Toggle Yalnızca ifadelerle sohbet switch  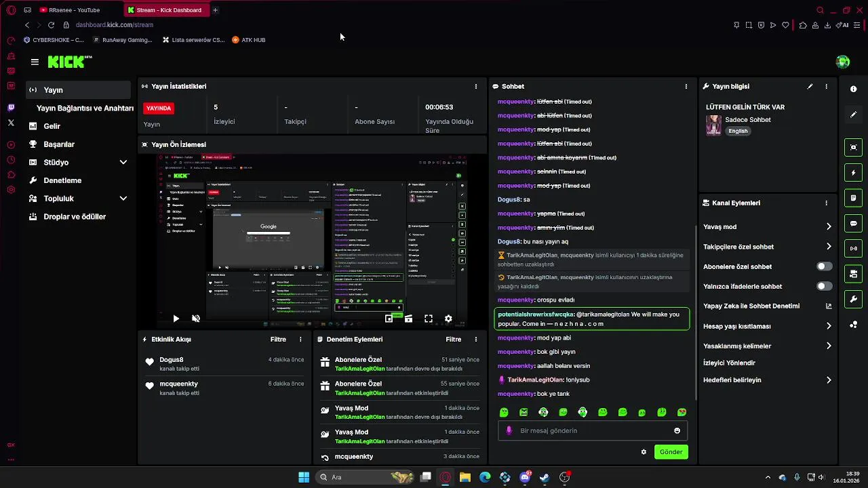point(825,286)
